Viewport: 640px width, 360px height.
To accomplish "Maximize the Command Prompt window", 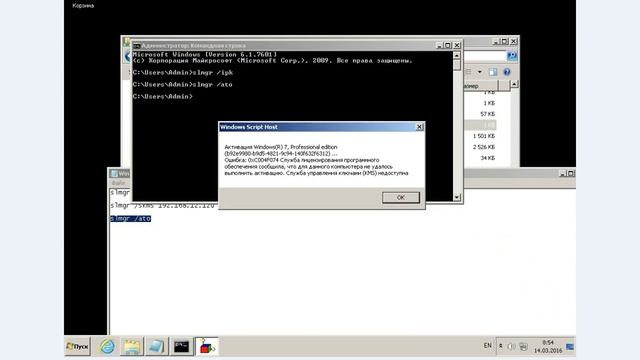I will click(x=448, y=45).
